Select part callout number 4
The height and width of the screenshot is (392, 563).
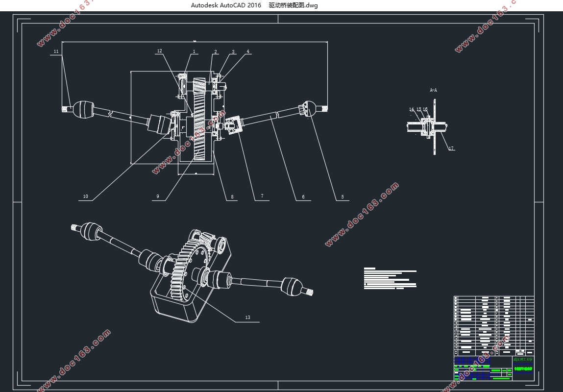pyautogui.click(x=248, y=51)
